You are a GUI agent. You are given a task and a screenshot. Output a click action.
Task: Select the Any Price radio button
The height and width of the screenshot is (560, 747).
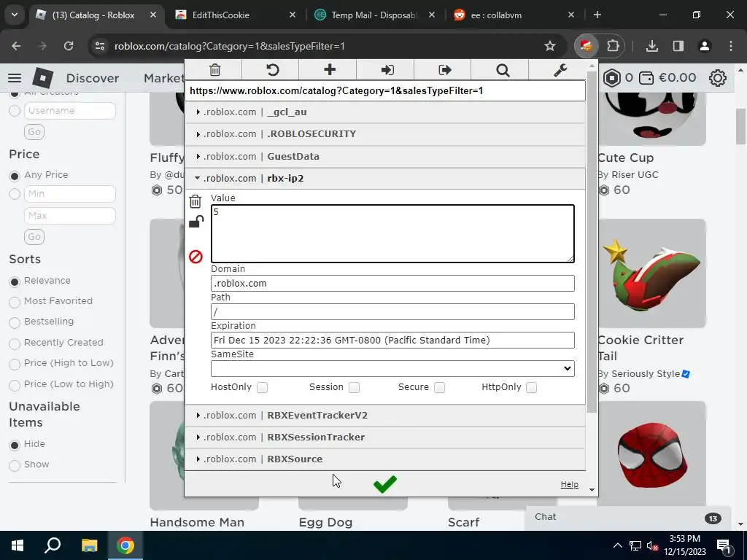click(x=15, y=176)
